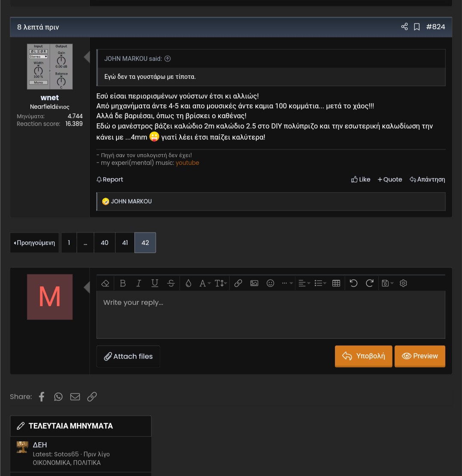Share thread on WhatsApp
The width and height of the screenshot is (462, 476).
tap(58, 397)
